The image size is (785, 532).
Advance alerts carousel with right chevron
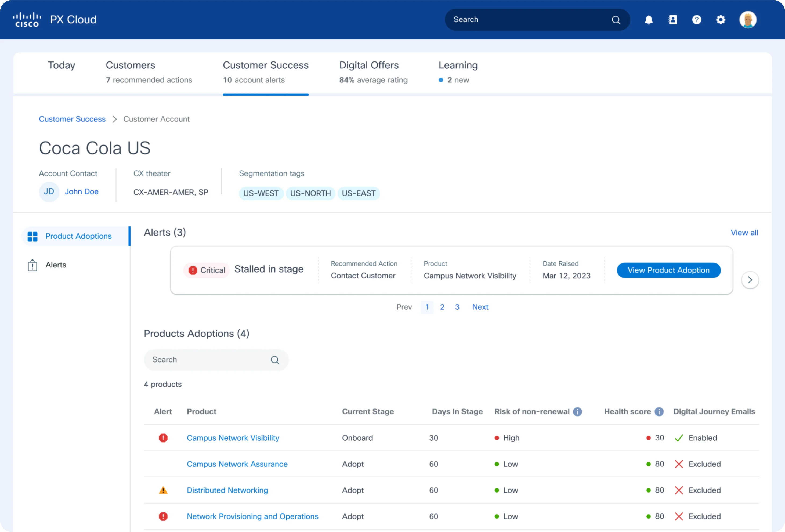click(750, 280)
